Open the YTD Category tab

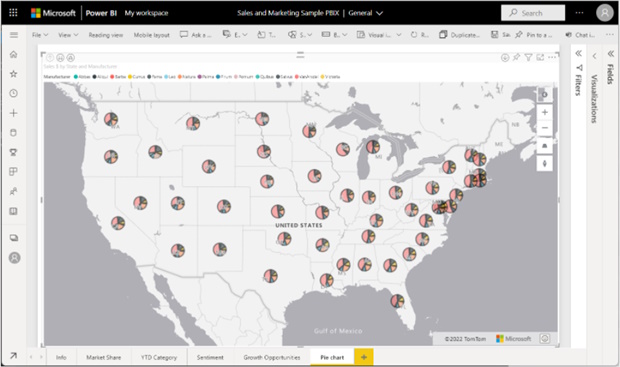159,357
